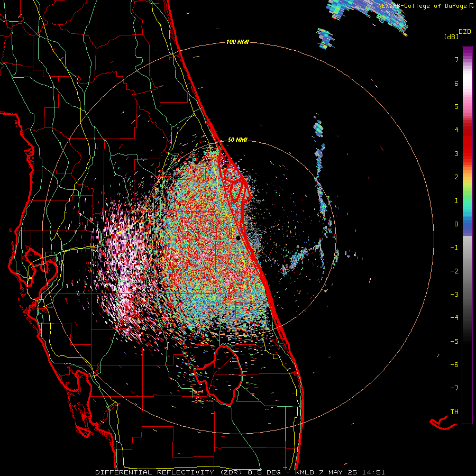Image resolution: width=476 pixels, height=476 pixels.
Task: Click the TH threshold label on the scale
Action: (x=454, y=412)
